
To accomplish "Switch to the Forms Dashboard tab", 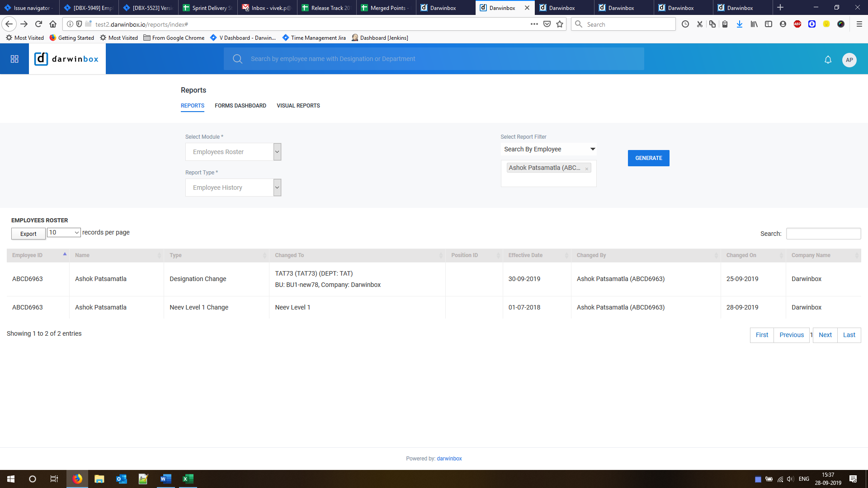I will (x=240, y=106).
